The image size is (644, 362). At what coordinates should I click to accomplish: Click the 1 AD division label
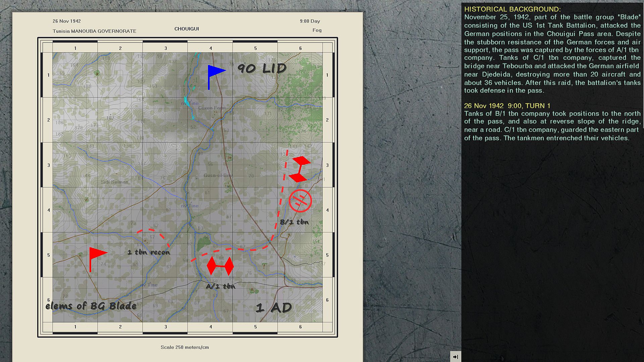[x=274, y=308]
